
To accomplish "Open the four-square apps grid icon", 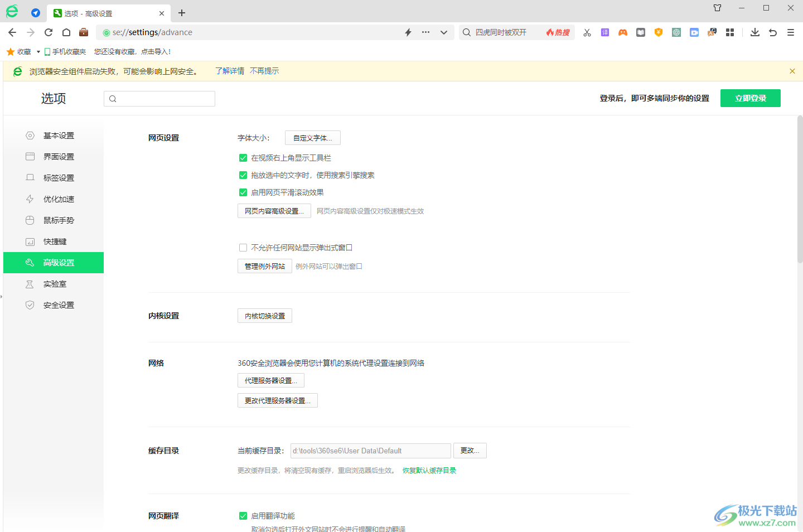I will tap(730, 32).
